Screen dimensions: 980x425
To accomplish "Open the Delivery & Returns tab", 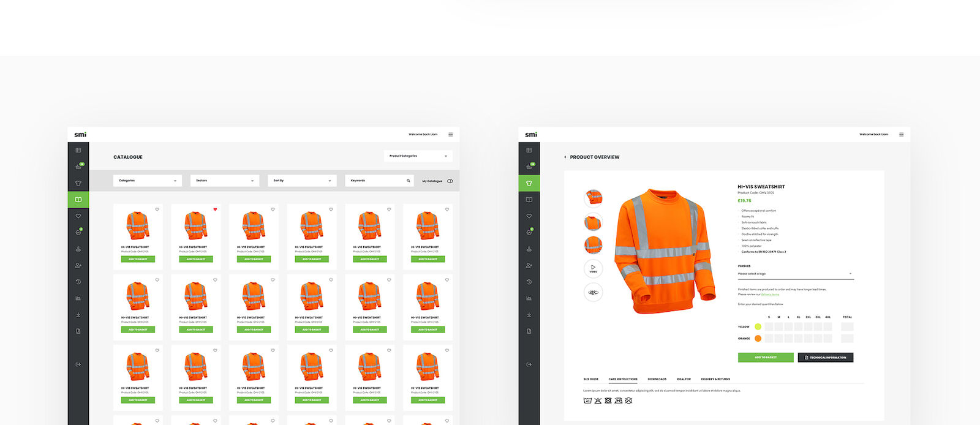I will click(715, 379).
